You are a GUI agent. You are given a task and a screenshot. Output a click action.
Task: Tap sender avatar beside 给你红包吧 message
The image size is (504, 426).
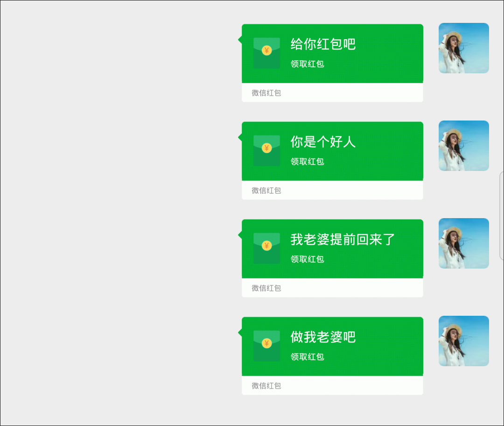[464, 48]
